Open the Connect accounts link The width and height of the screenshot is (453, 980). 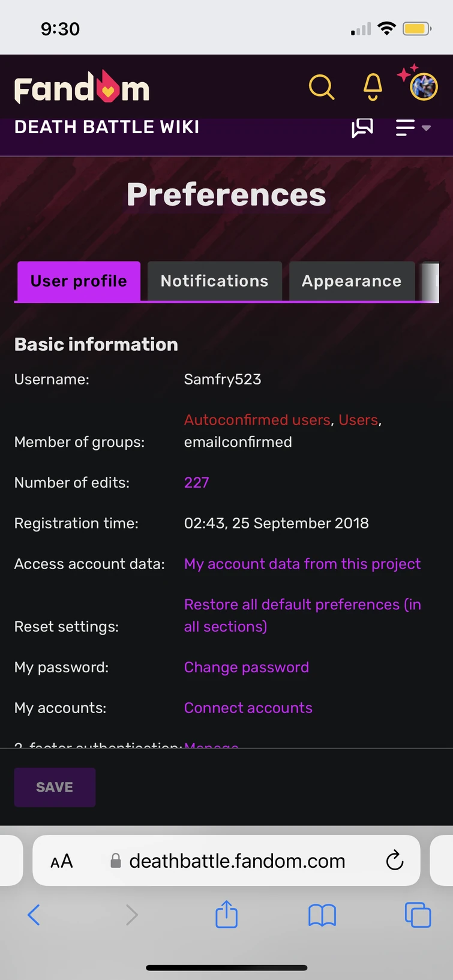click(x=248, y=708)
